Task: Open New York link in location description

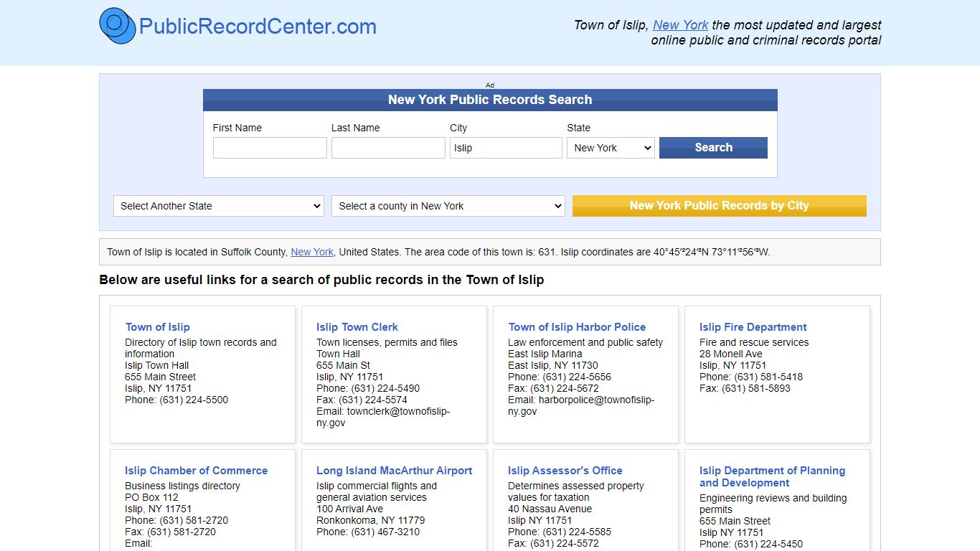Action: (x=312, y=252)
